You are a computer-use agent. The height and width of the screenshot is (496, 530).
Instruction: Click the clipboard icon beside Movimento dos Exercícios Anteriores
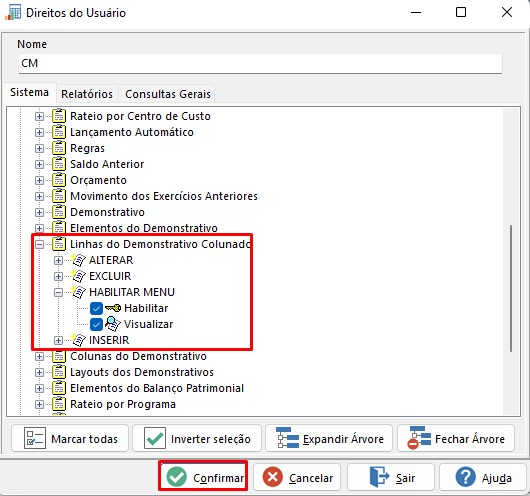click(59, 196)
